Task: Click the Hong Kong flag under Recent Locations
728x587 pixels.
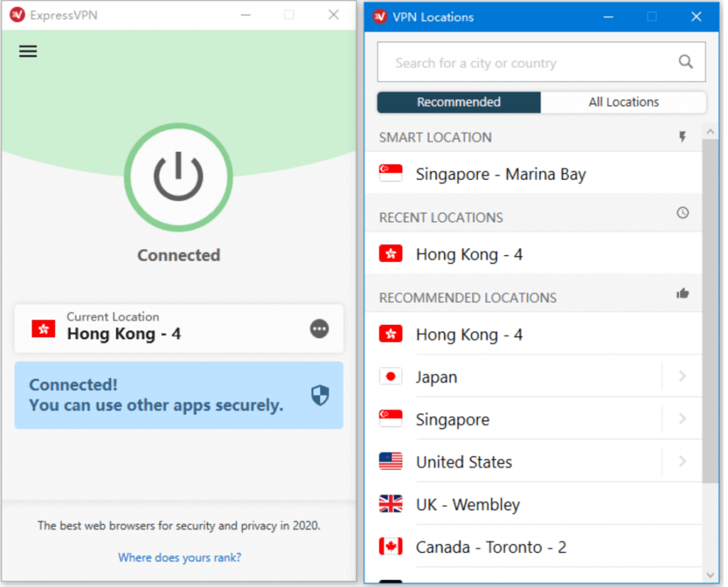Action: pyautogui.click(x=390, y=254)
